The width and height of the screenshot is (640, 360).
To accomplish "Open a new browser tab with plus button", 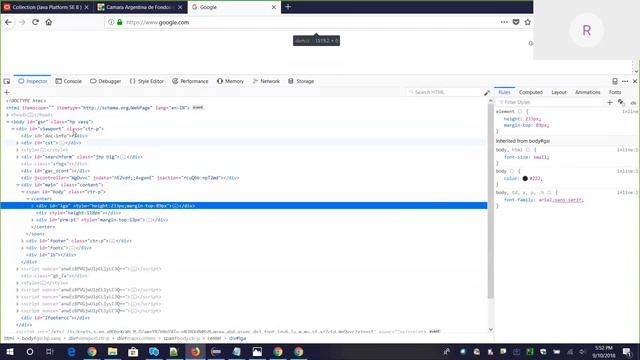I will (x=288, y=7).
